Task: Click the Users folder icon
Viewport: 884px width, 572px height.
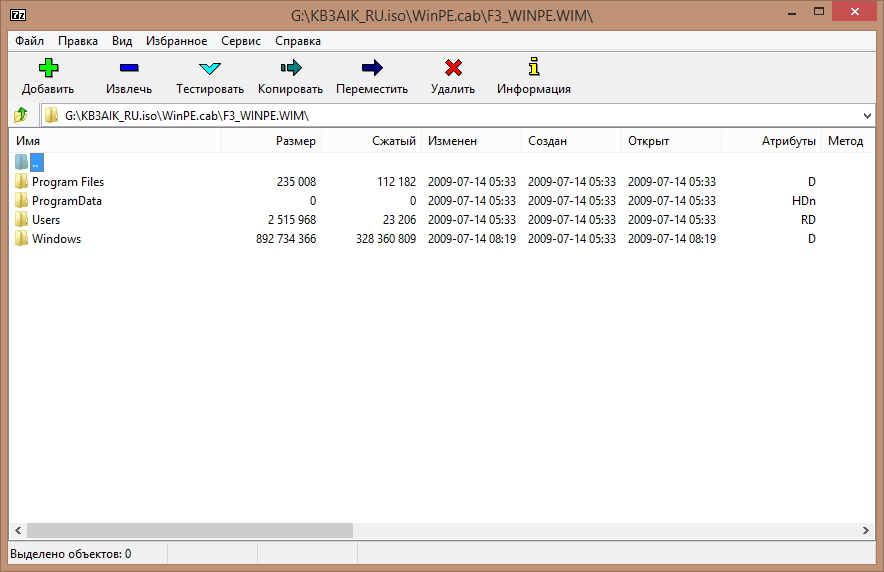Action: pyautogui.click(x=21, y=219)
